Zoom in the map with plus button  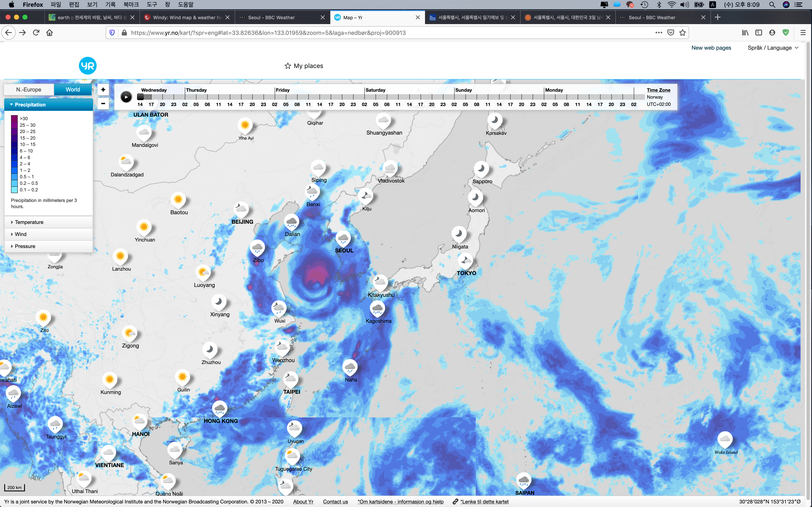click(x=103, y=90)
